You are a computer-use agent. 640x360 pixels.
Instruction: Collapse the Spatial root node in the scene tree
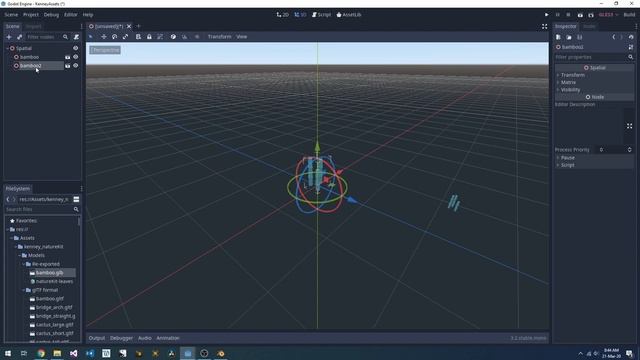pos(7,48)
